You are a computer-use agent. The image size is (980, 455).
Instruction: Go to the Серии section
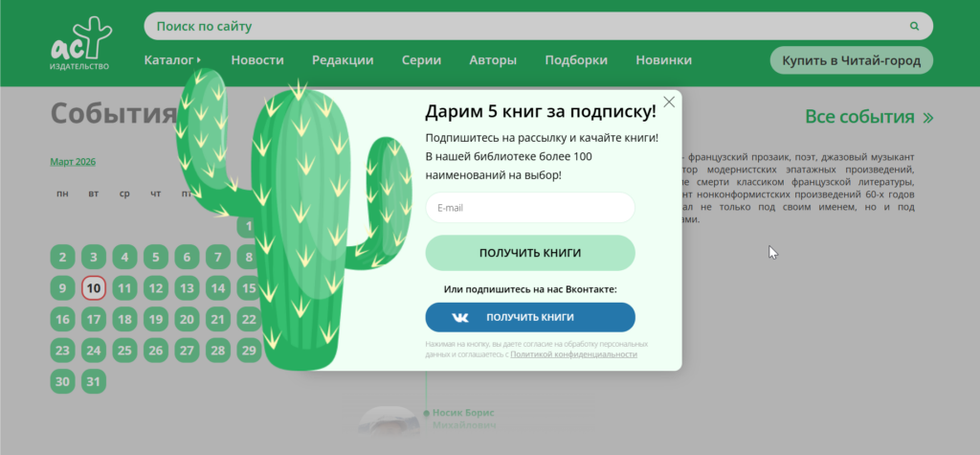coord(421,60)
